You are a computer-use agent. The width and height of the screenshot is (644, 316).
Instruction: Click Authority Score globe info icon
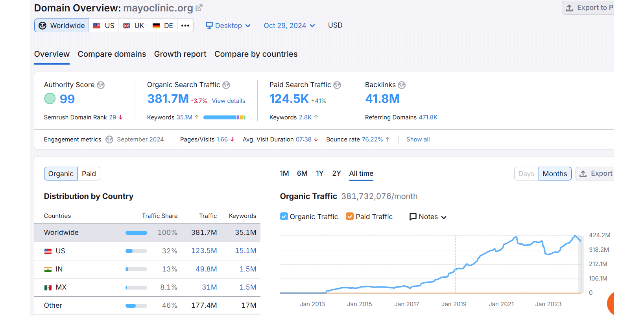(101, 85)
